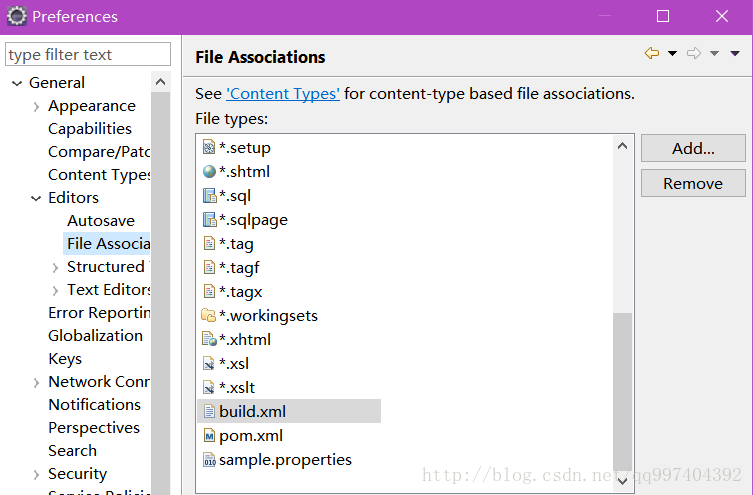
Task: Open the 'Content Types' link
Action: pyautogui.click(x=283, y=94)
